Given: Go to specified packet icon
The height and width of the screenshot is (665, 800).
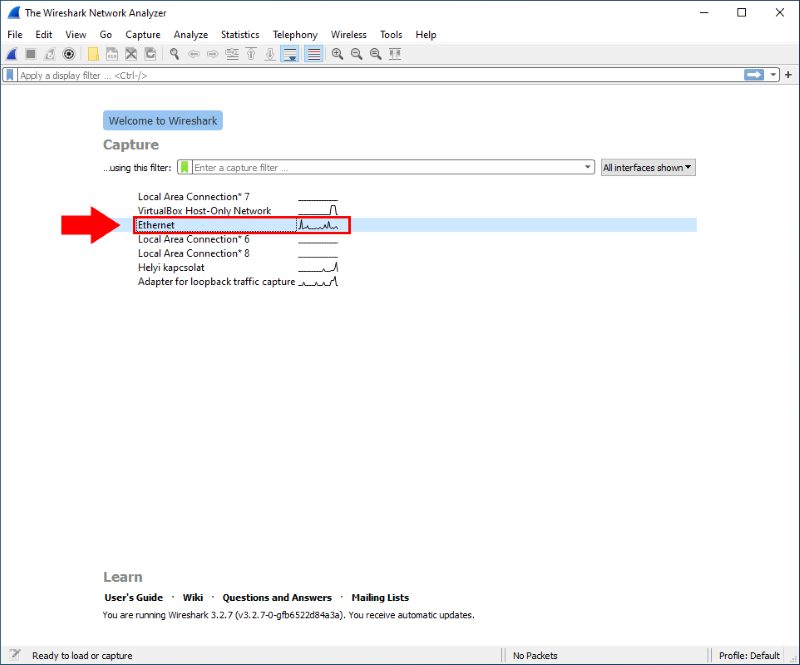Looking at the screenshot, I should point(232,54).
